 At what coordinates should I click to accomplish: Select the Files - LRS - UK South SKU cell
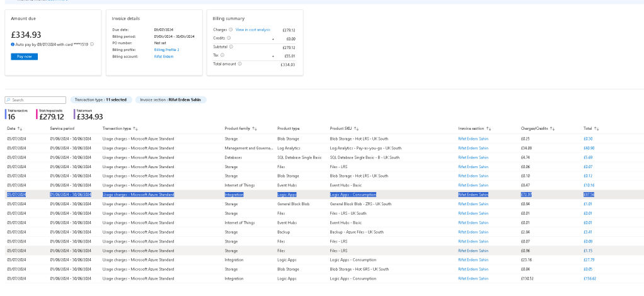348,213
